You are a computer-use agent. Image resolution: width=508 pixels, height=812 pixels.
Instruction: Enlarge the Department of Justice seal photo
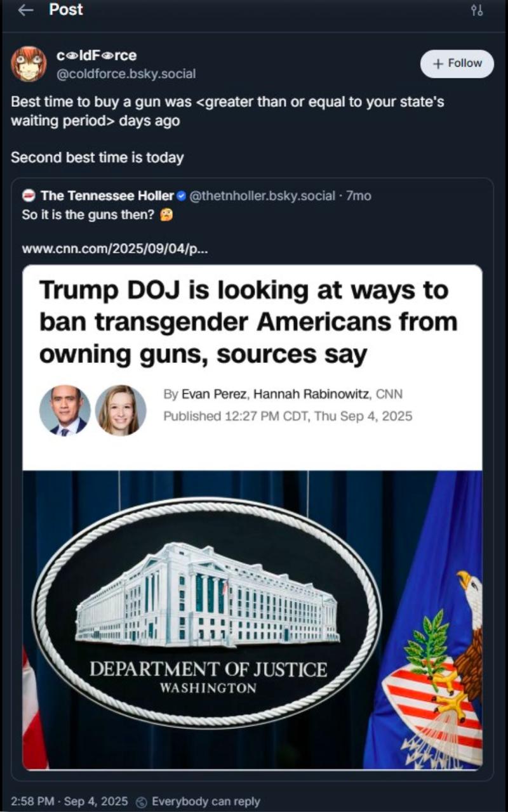coord(252,620)
